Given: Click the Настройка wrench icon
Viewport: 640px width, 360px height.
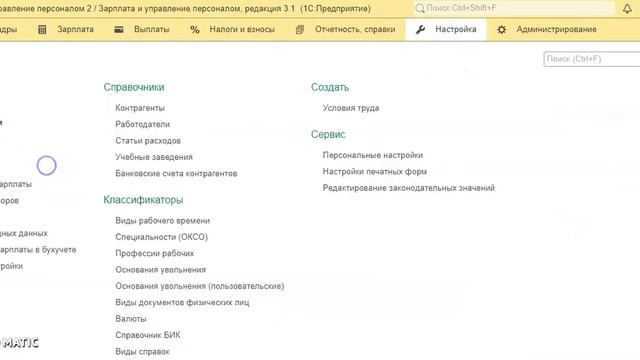Looking at the screenshot, I should [x=420, y=29].
